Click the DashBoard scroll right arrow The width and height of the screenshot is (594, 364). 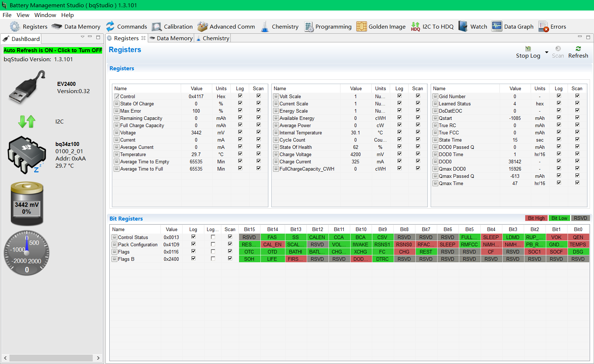(x=98, y=358)
